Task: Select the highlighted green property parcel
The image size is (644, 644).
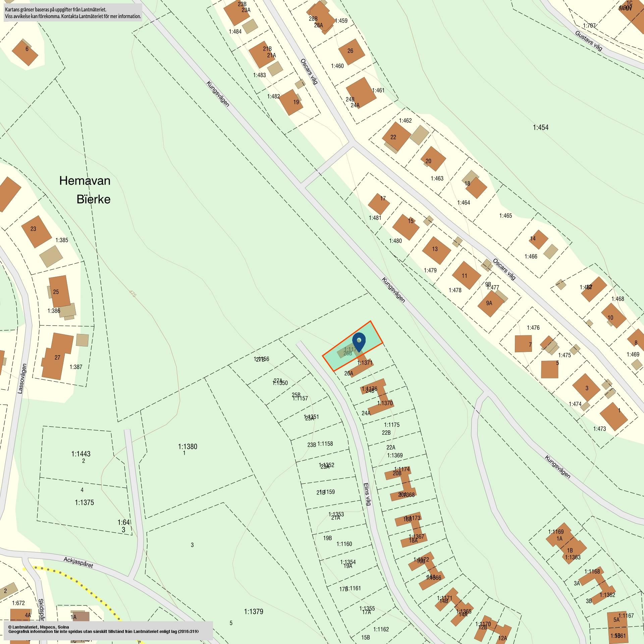Action: 353,346
